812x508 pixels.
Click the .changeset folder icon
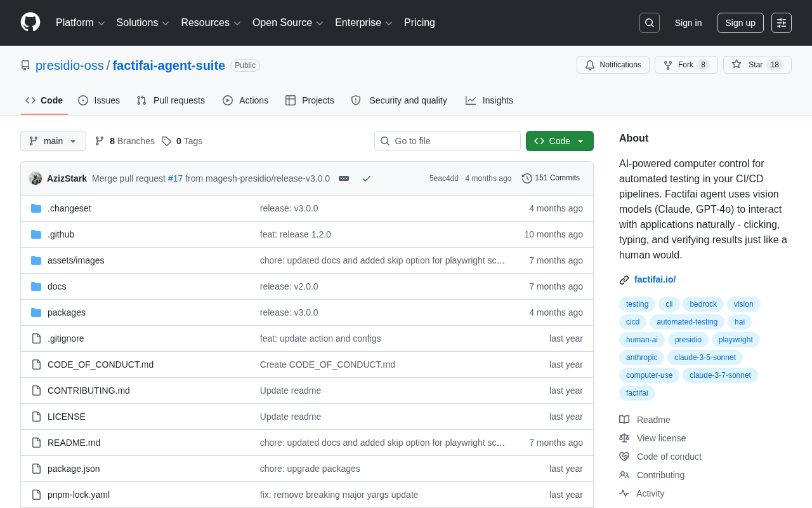[36, 208]
